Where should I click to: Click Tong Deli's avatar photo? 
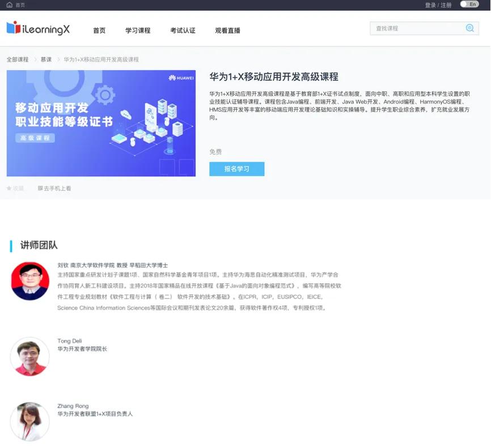coord(30,357)
